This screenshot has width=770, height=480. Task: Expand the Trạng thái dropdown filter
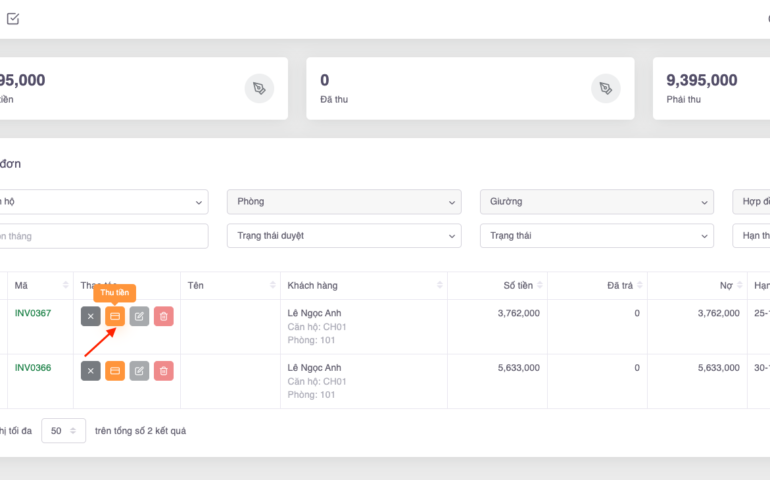pyautogui.click(x=597, y=236)
